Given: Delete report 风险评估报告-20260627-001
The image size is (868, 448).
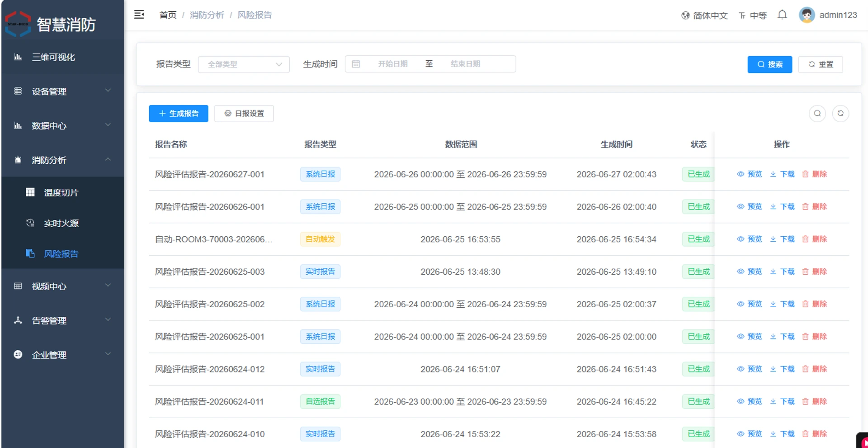Looking at the screenshot, I should (x=815, y=174).
